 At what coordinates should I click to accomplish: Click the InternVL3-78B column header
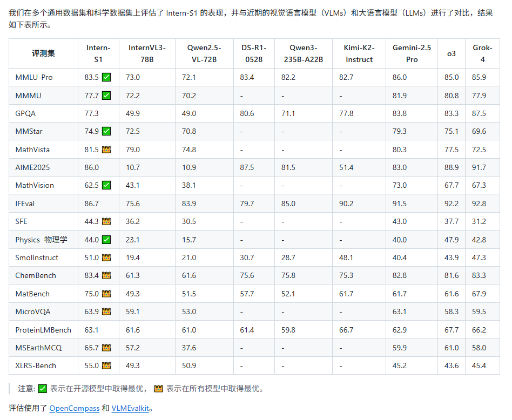coord(147,53)
